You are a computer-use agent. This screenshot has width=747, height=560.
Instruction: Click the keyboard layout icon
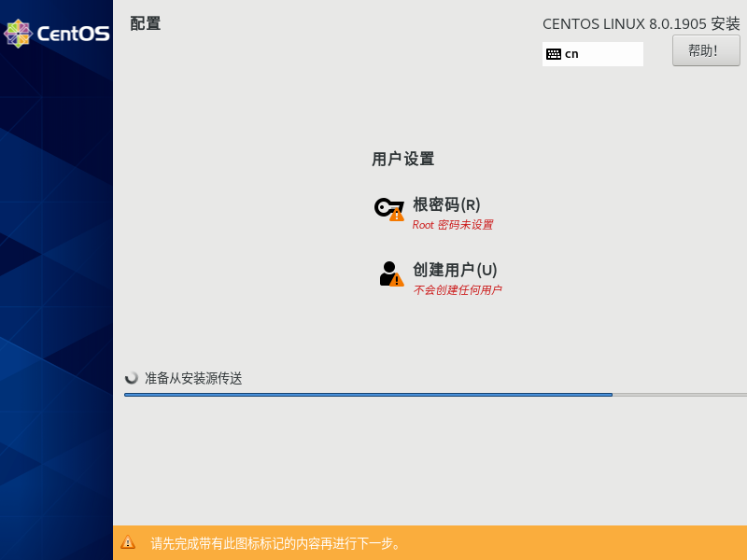click(x=553, y=54)
